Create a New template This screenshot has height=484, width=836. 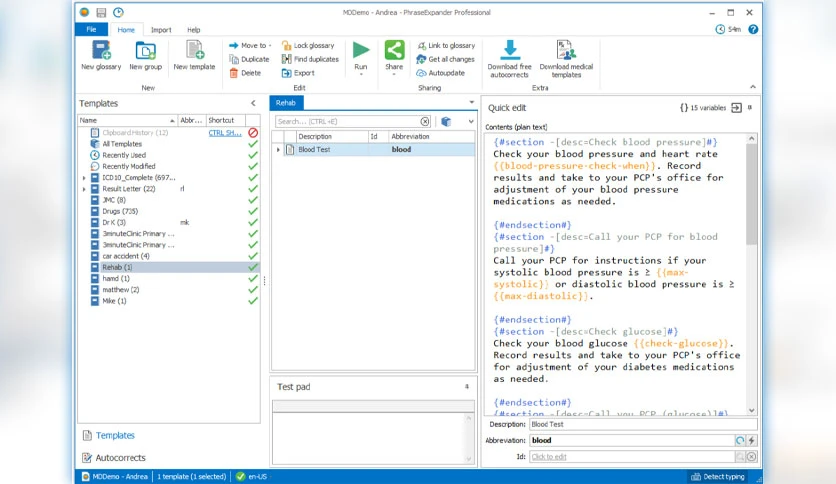(x=194, y=56)
